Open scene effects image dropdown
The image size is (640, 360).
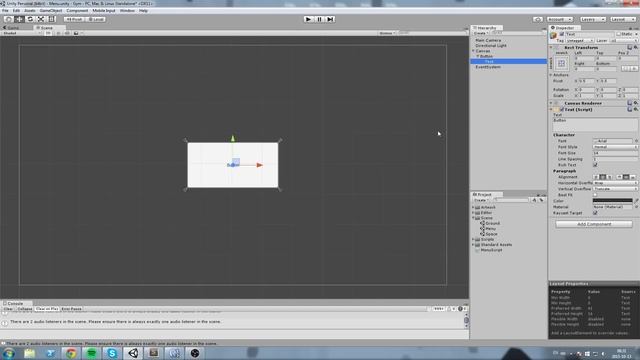point(78,33)
